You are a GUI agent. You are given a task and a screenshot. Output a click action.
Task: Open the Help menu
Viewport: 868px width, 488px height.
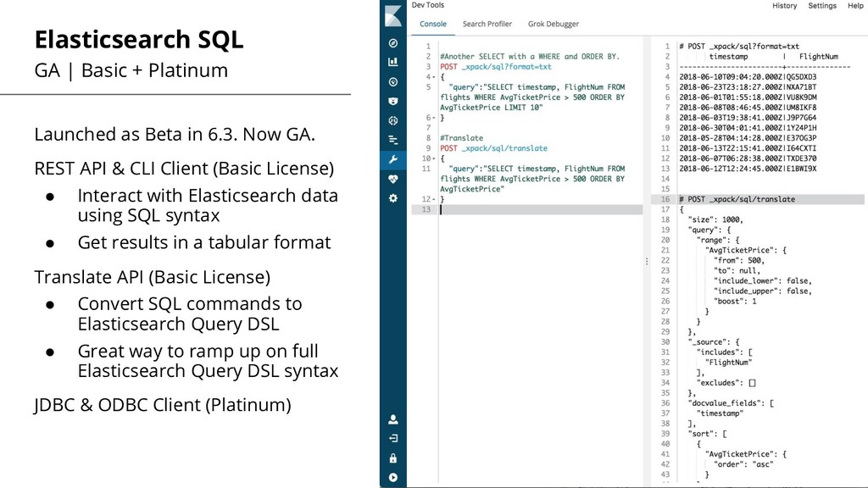[x=855, y=6]
